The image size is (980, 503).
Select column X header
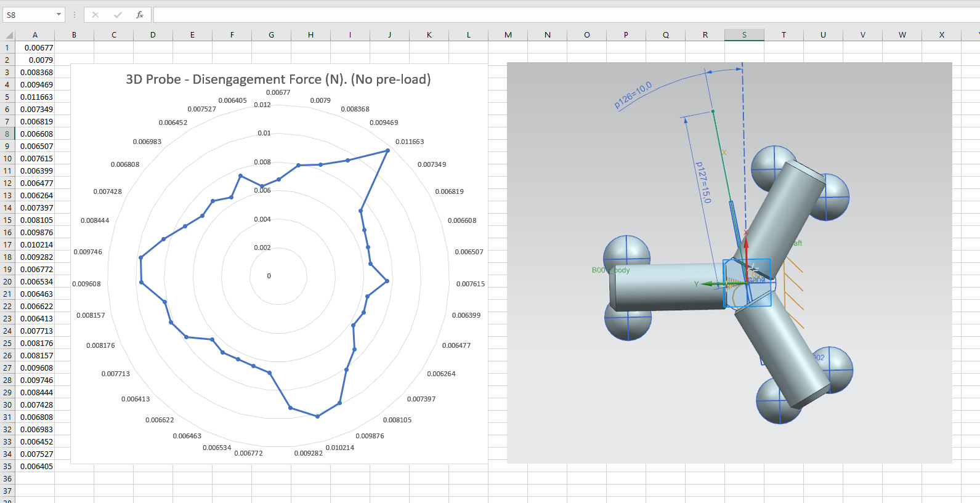tap(941, 34)
